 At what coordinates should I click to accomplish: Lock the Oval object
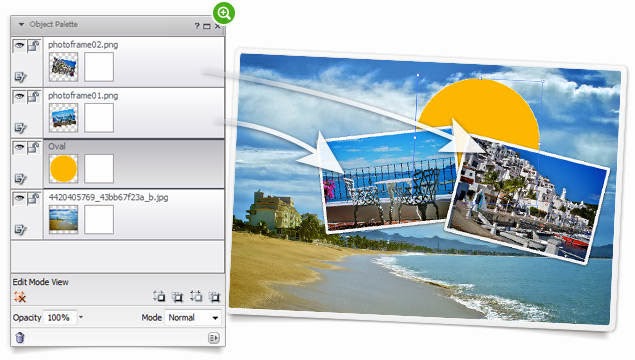coord(34,148)
